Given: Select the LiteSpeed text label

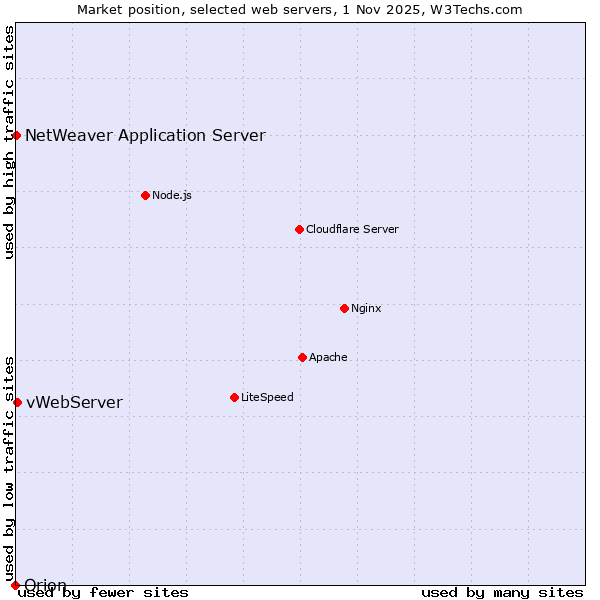Looking at the screenshot, I should (x=267, y=397).
